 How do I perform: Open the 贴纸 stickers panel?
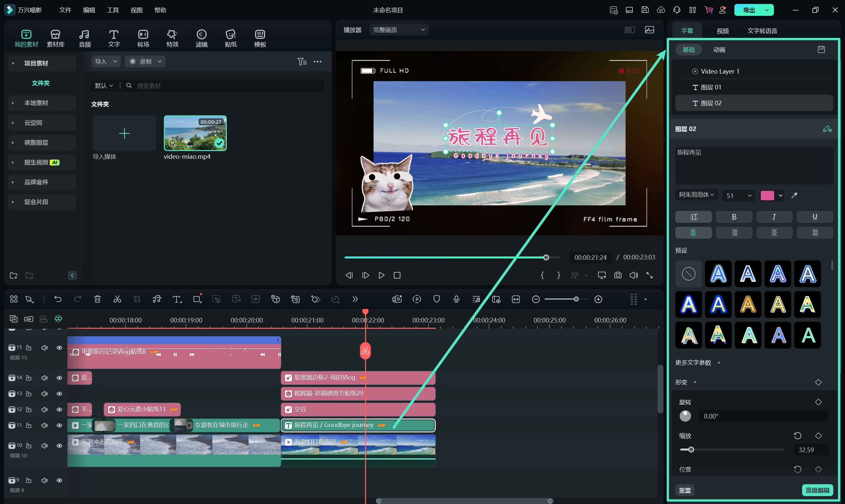coord(231,38)
